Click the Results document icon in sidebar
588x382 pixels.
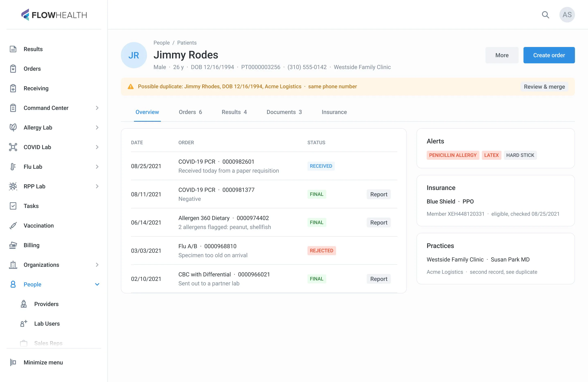13,49
